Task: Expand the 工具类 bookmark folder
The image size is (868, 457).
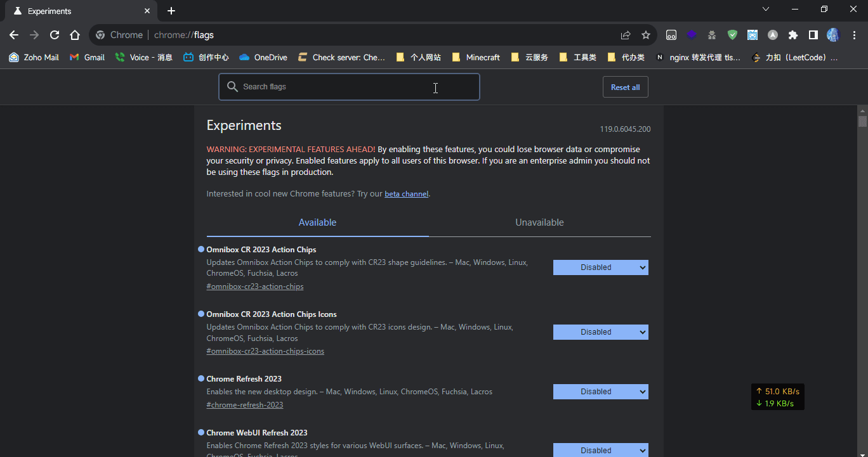Action: tap(577, 57)
